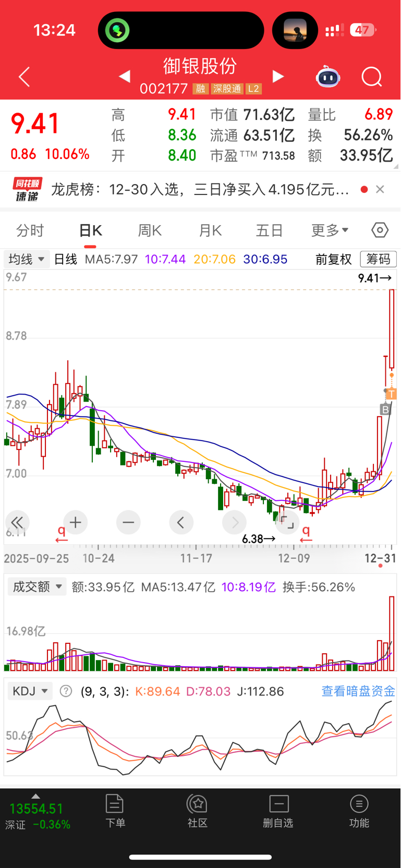Tap the B marker on chart
Screen dimensions: 401x868
click(385, 410)
